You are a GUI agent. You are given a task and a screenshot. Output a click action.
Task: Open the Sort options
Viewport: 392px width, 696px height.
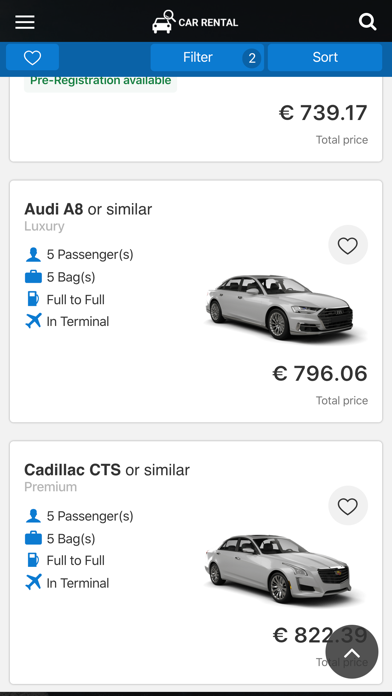click(x=325, y=57)
